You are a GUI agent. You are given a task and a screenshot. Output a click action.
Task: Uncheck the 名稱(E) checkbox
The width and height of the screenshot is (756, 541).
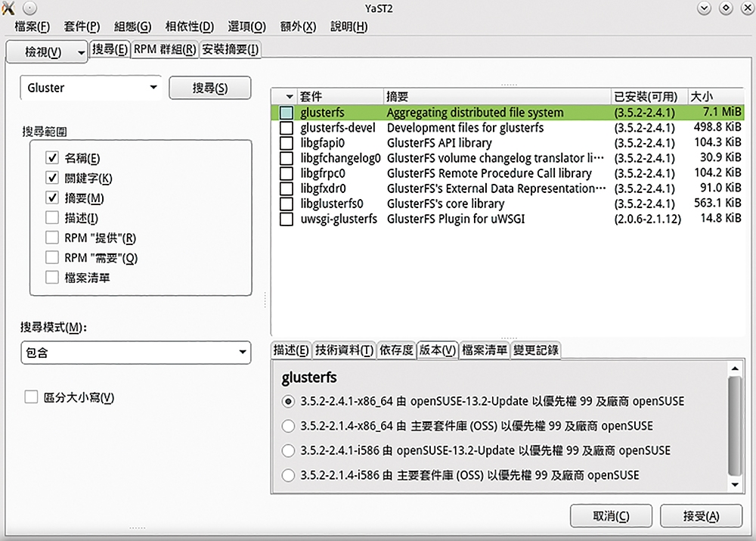[x=52, y=158]
